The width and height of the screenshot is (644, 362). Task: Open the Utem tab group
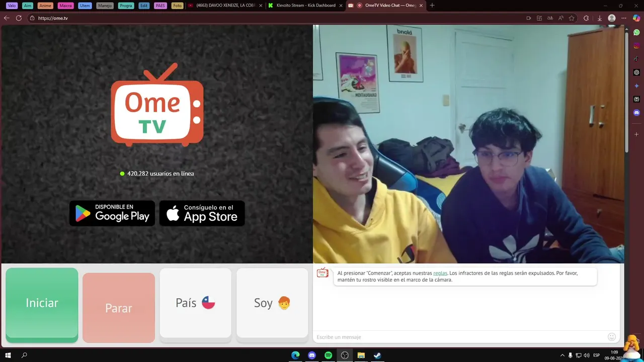click(85, 6)
